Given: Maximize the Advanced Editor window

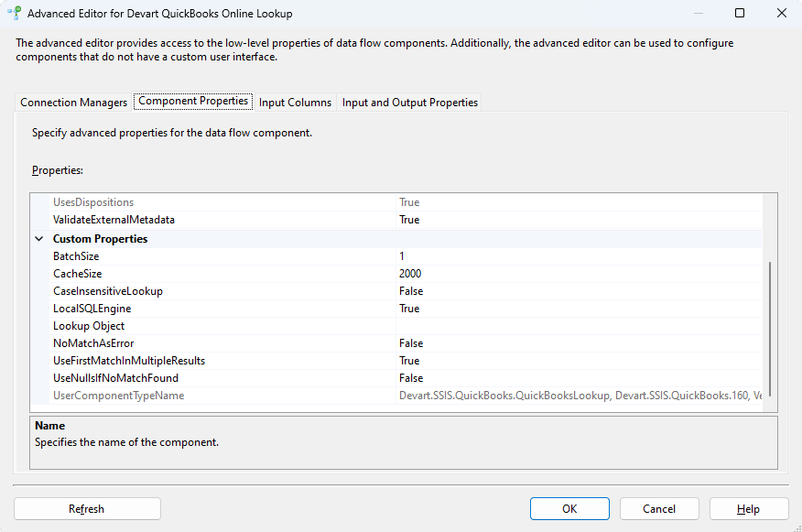Looking at the screenshot, I should [740, 14].
